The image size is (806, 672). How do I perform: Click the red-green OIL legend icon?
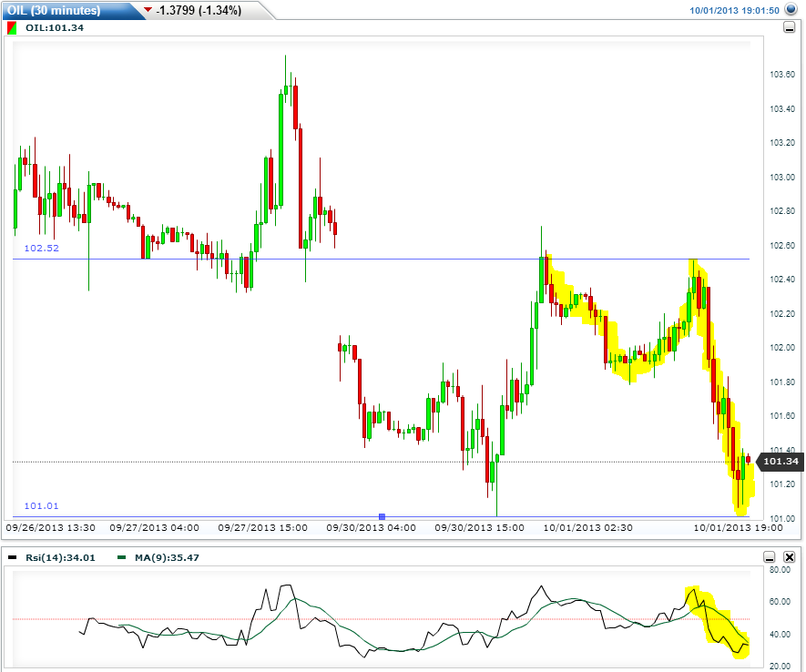[x=12, y=27]
